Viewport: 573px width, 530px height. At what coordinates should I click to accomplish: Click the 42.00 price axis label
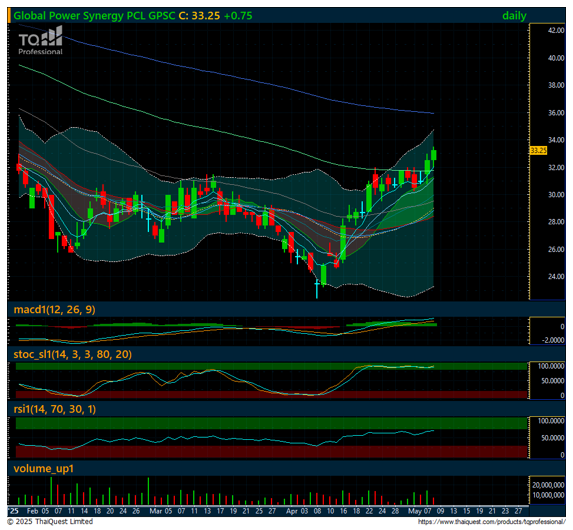556,30
